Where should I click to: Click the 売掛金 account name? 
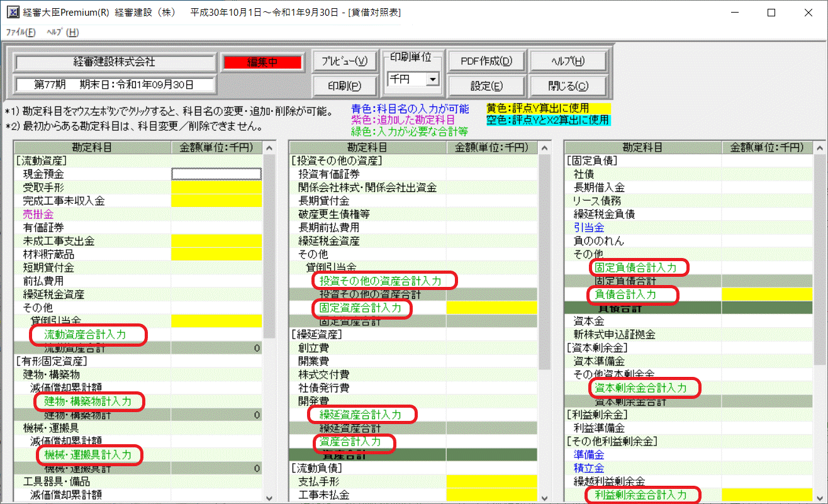[x=38, y=214]
